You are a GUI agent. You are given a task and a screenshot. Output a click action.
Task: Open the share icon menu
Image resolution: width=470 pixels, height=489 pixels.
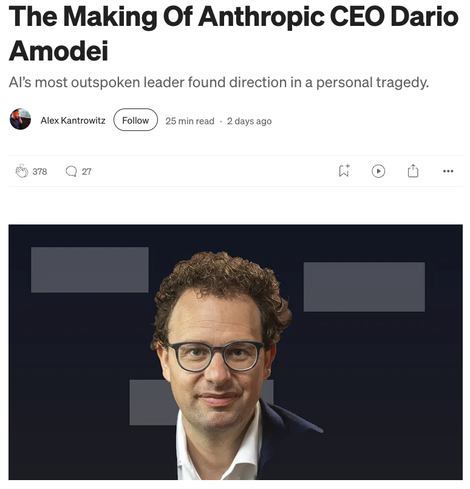413,171
